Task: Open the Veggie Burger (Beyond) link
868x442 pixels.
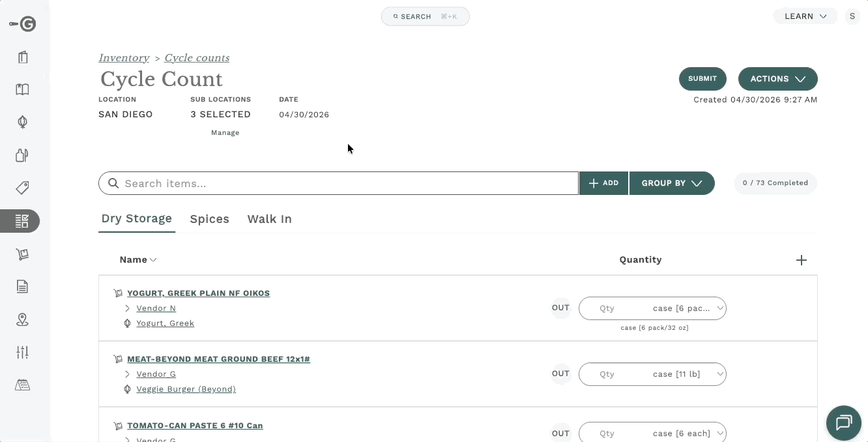Action: tap(186, 389)
